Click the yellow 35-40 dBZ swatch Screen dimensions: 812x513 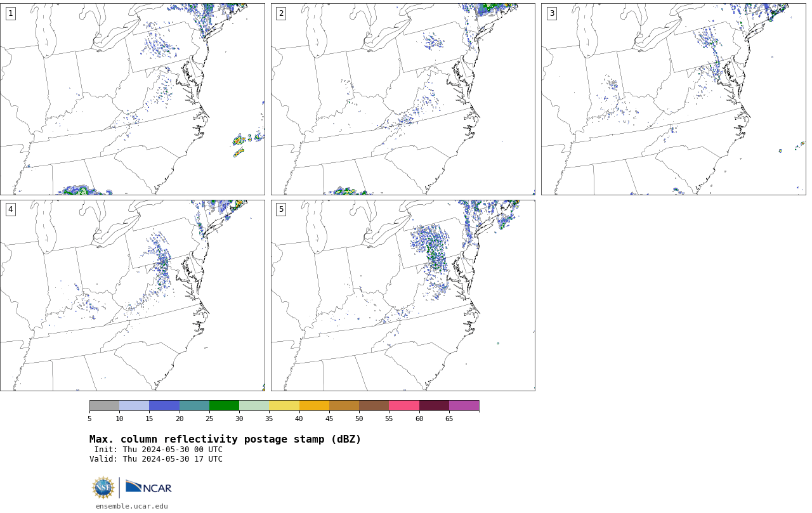coord(284,406)
